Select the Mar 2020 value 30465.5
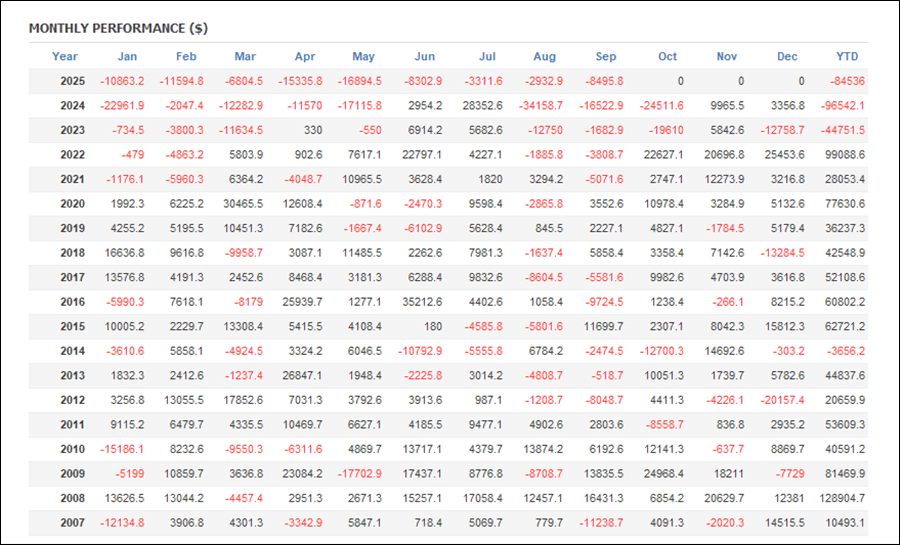 [x=239, y=204]
